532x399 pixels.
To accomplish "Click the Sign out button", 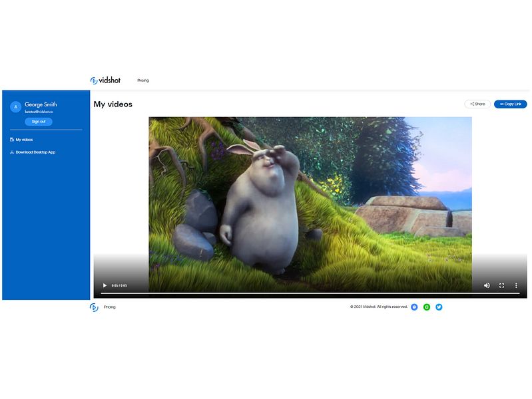I will 39,121.
